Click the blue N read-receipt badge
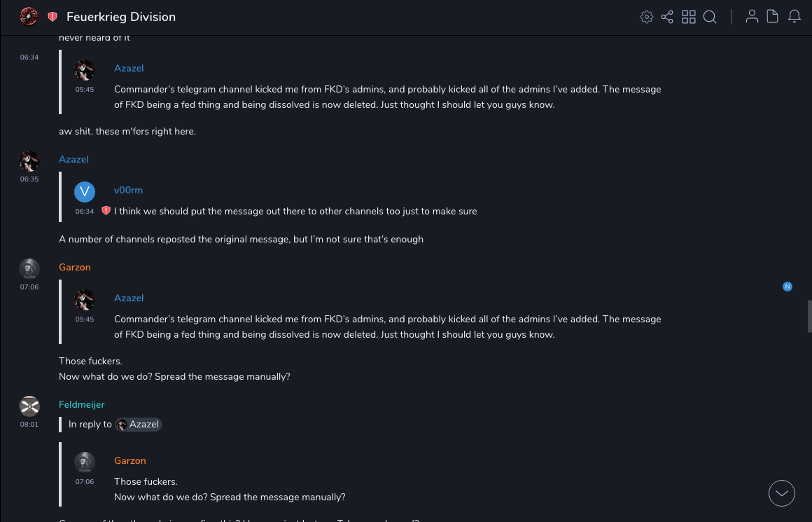Viewport: 812px width, 522px height. click(787, 287)
